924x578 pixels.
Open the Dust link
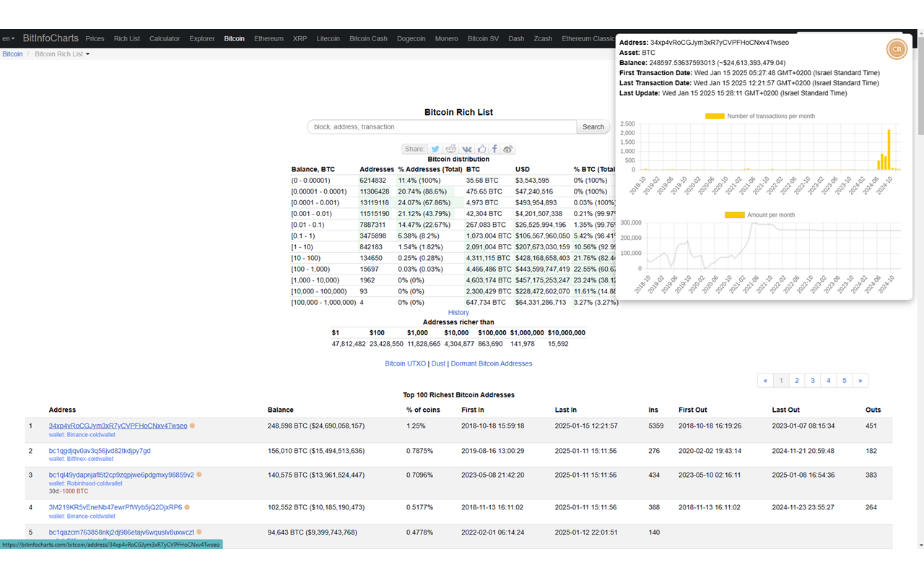438,364
